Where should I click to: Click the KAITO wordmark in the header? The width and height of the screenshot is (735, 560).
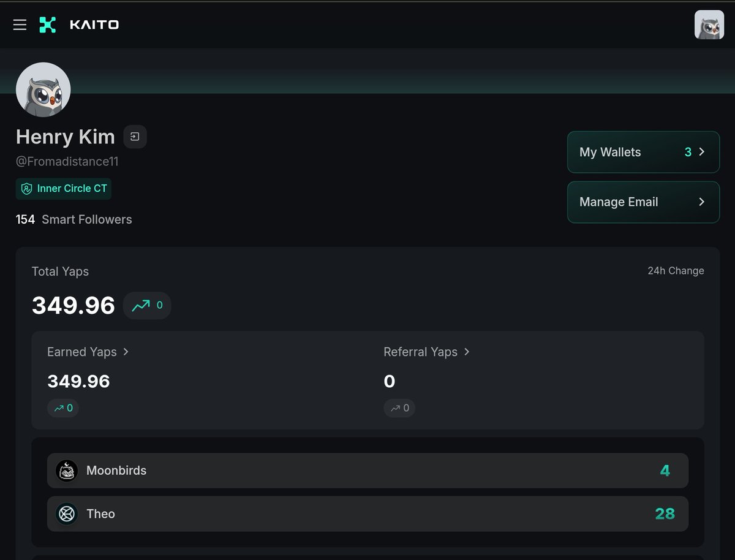[94, 25]
